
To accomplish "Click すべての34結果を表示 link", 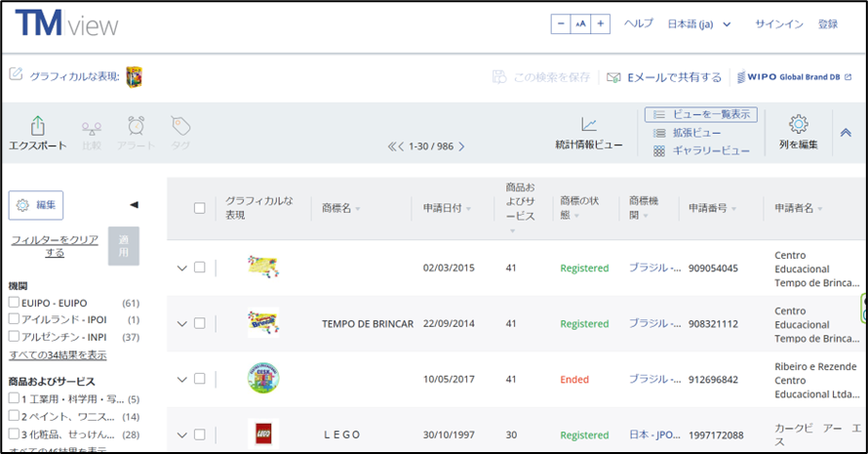I will (x=58, y=354).
